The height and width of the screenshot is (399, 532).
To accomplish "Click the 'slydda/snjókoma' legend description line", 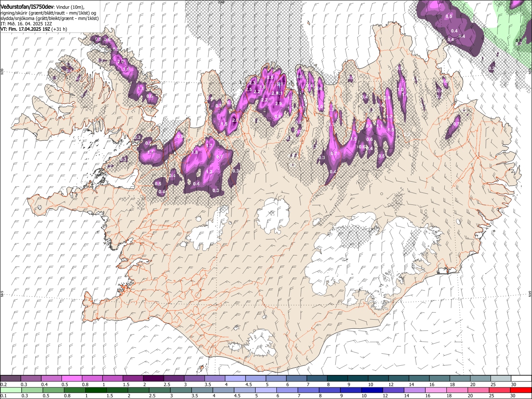I will pos(49,18).
